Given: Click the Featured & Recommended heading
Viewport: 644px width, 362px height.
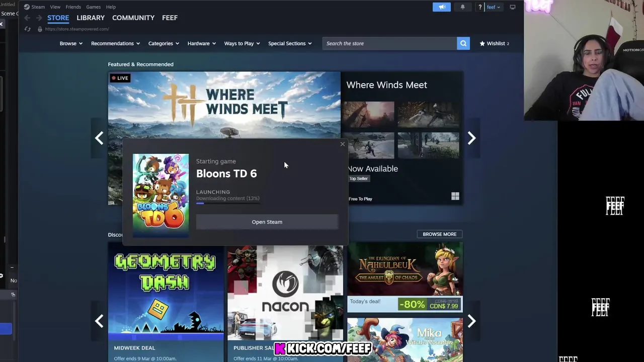Looking at the screenshot, I should click(140, 64).
